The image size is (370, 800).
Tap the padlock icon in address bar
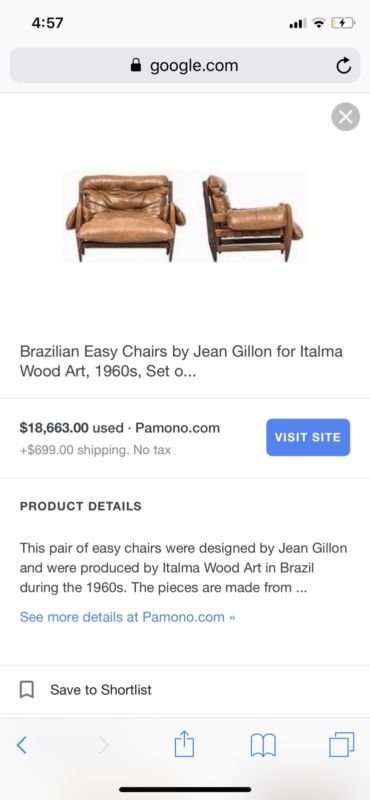[x=136, y=65]
